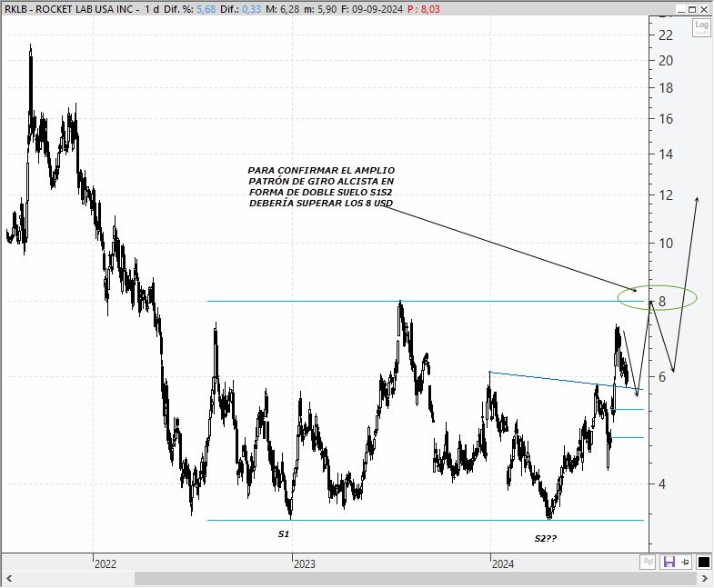
Task: Click the 12 price level on the axis
Action: [x=666, y=194]
